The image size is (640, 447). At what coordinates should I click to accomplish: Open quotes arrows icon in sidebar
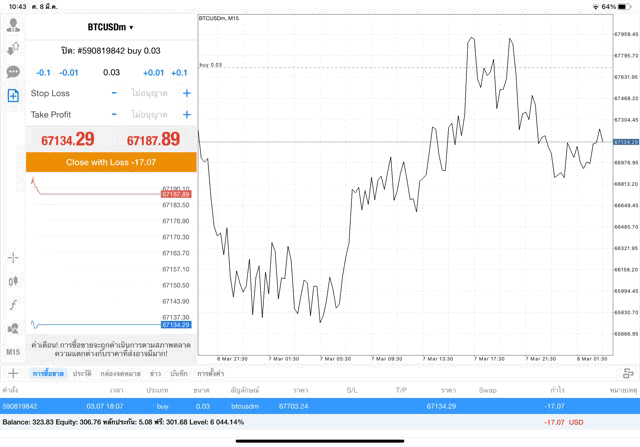tap(13, 48)
